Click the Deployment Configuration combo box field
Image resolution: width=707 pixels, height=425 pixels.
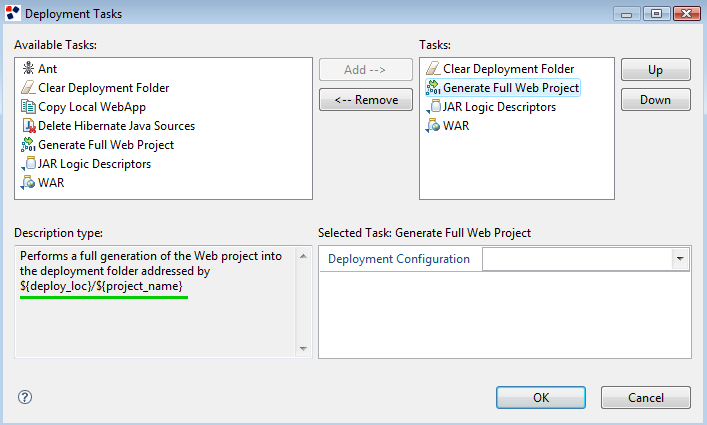[585, 259]
